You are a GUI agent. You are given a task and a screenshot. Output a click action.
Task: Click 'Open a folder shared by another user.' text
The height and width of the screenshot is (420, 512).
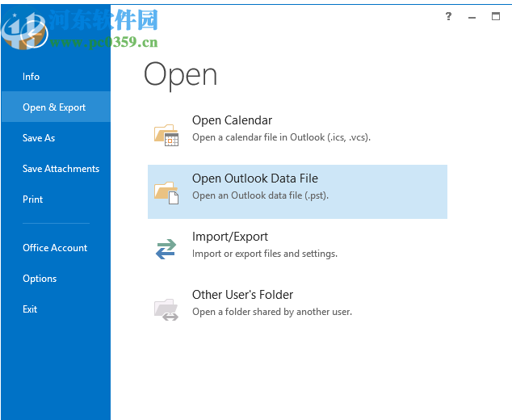(x=272, y=312)
